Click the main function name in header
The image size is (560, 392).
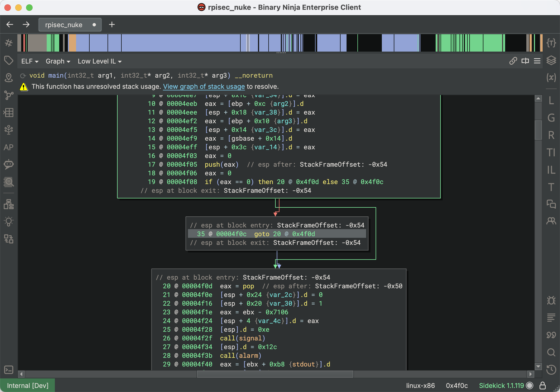pos(56,75)
